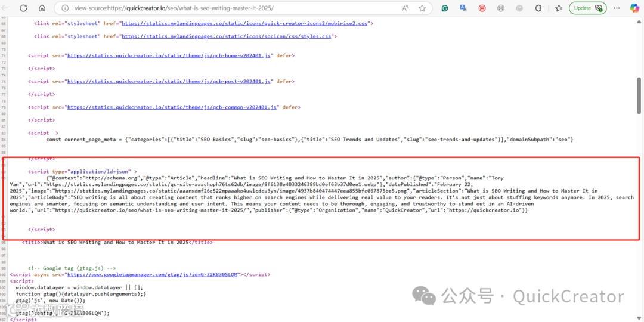Click the 'const current_page_meta' line
644x322 pixels.
309,139
